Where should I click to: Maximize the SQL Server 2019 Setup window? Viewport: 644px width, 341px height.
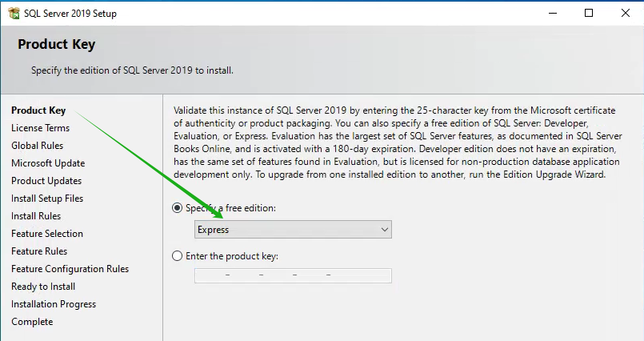pyautogui.click(x=589, y=13)
